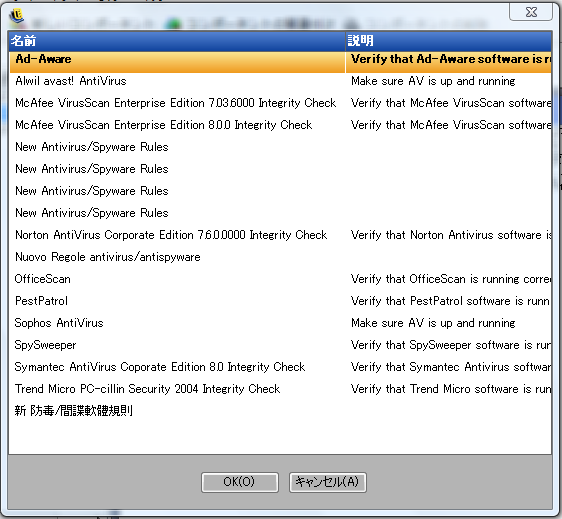Select McAfee VirusScan Enterprise Edition 8.0.0 row

[280, 125]
